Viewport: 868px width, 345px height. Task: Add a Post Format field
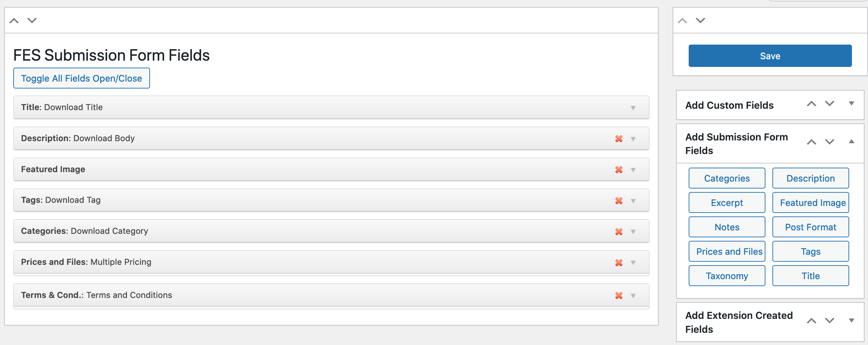tap(810, 227)
